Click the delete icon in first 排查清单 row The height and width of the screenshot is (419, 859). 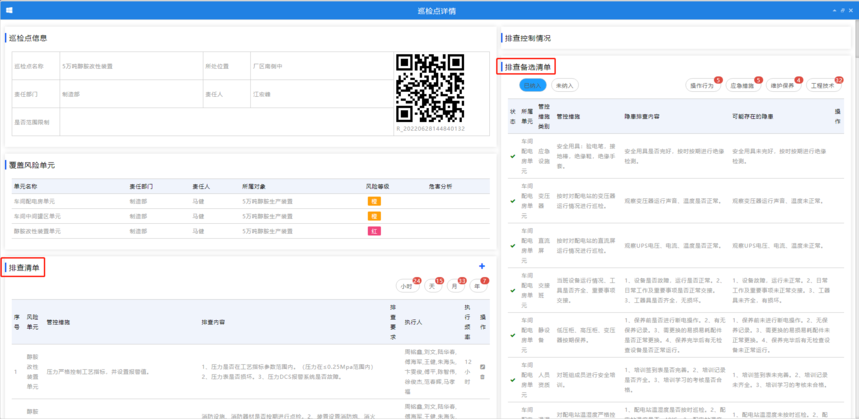[483, 377]
